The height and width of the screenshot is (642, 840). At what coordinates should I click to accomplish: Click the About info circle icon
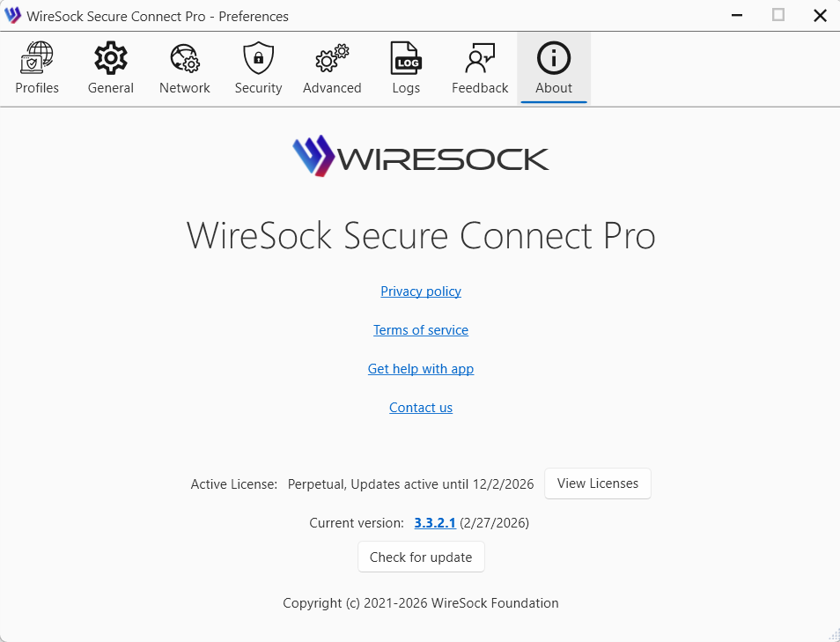[x=554, y=59]
